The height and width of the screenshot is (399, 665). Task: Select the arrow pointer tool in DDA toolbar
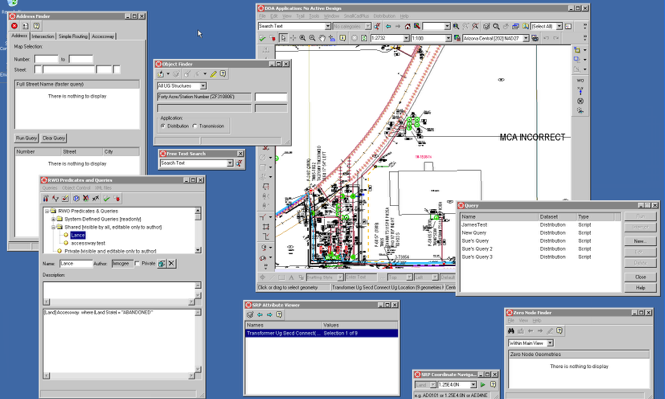283,38
